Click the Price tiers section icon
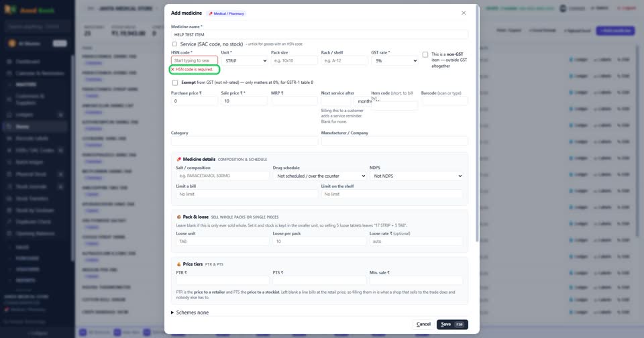Viewport: 644px width, 338px height. coord(178,264)
